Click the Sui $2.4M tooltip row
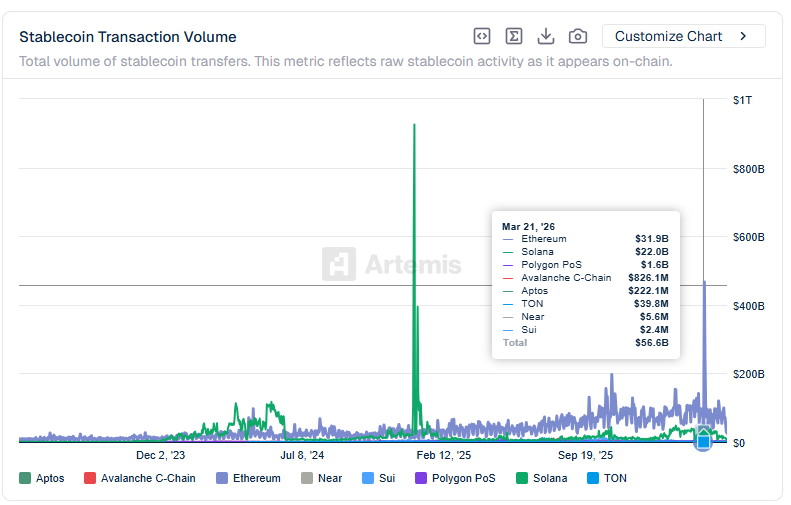791x505 pixels. 585,329
